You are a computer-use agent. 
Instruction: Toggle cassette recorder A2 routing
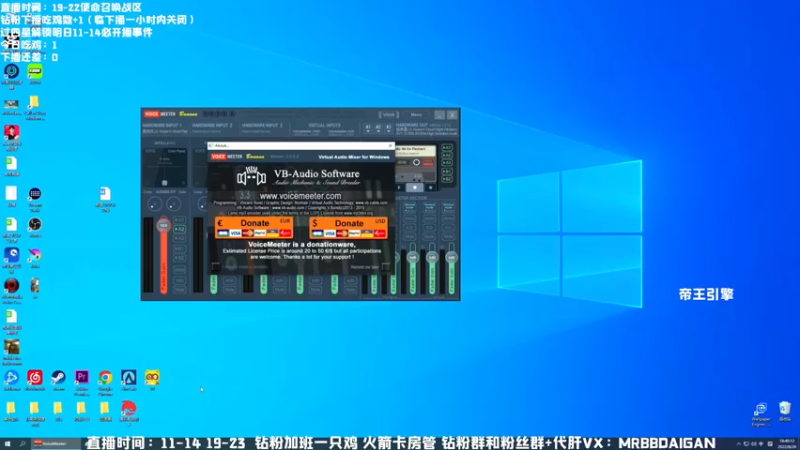(446, 156)
